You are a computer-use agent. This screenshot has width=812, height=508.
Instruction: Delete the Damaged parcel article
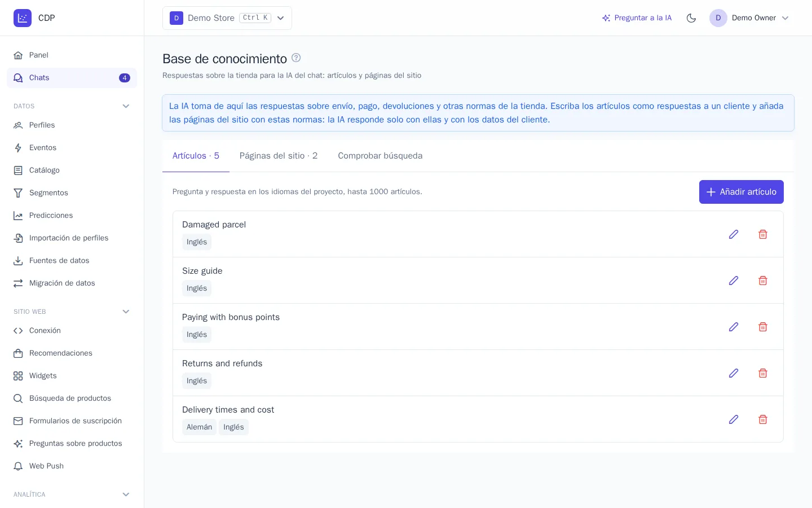[763, 234]
